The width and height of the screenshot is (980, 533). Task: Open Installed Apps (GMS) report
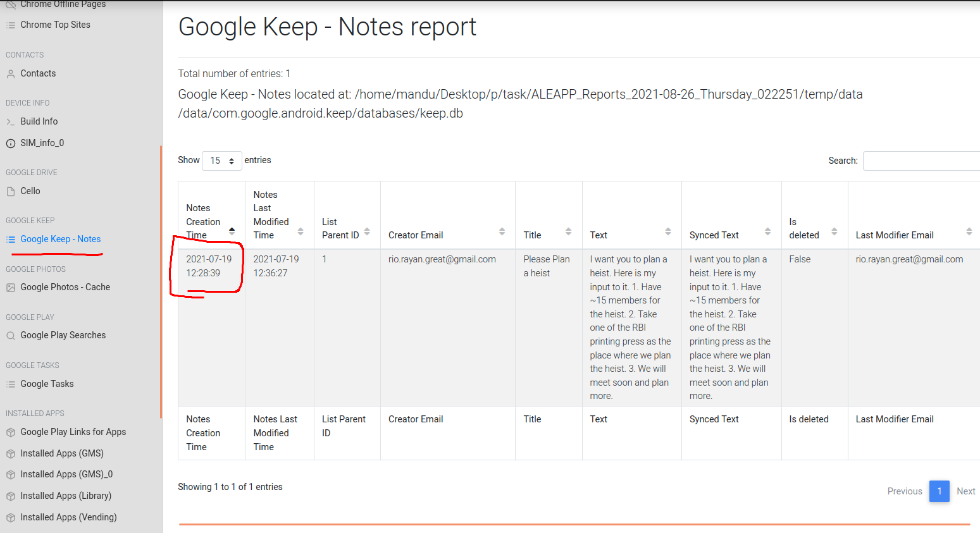(x=62, y=453)
